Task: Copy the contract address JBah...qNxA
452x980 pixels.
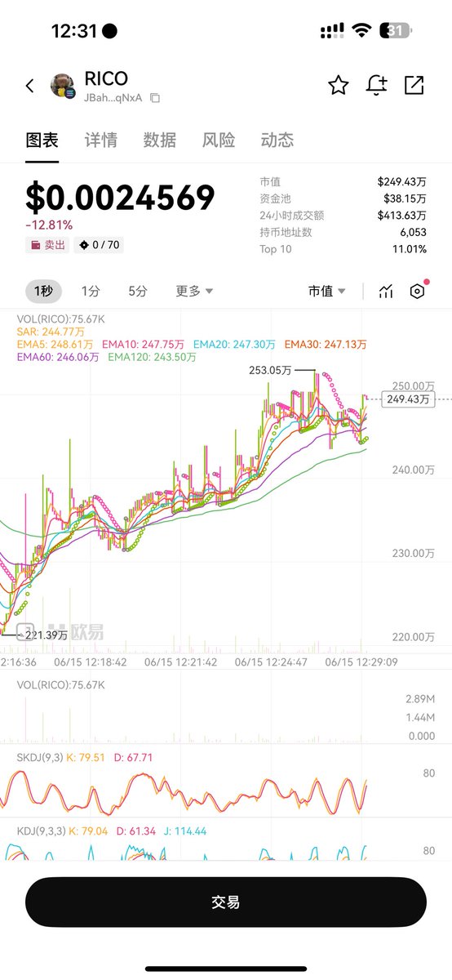Action: [155, 98]
